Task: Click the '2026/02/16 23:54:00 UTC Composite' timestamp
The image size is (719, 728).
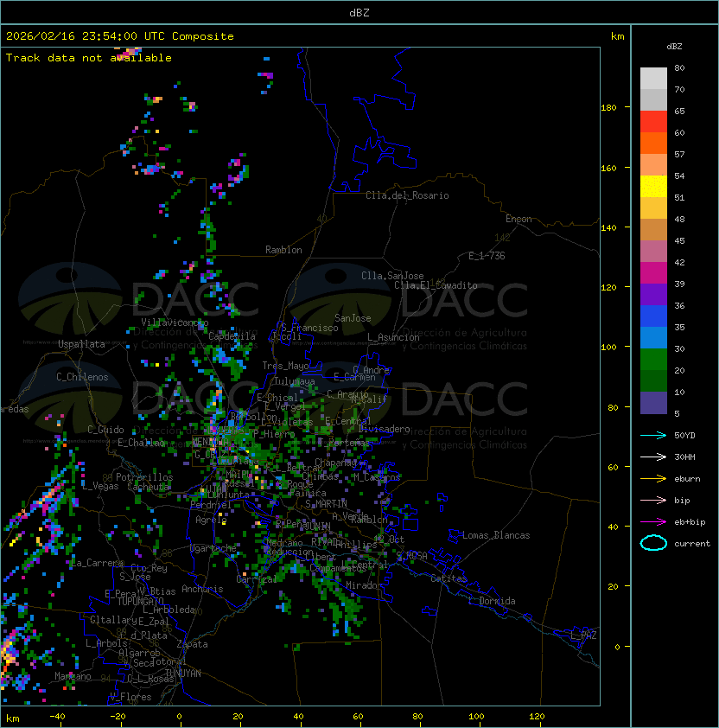Action: [x=120, y=36]
